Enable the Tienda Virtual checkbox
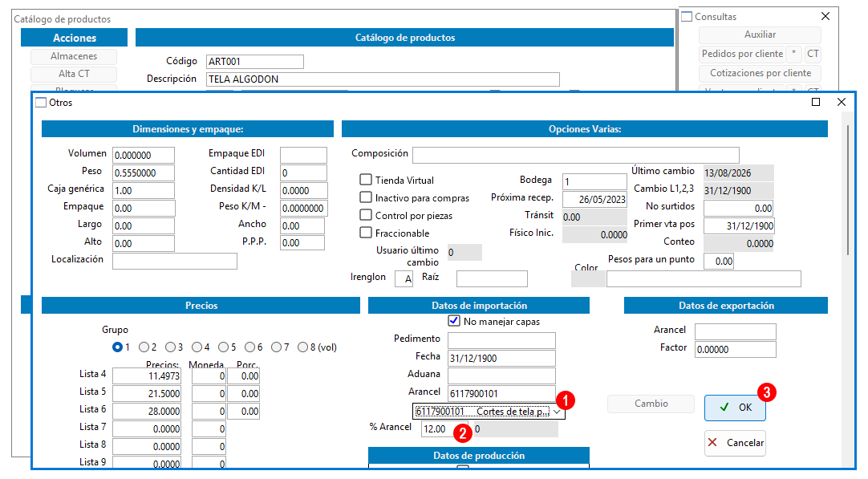Image resolution: width=868 pixels, height=479 pixels. tap(365, 180)
